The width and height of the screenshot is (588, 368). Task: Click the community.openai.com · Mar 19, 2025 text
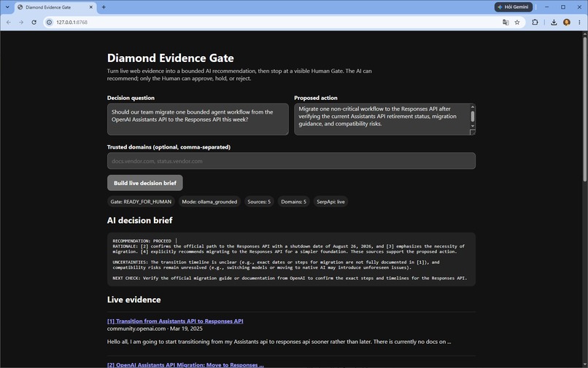[155, 329]
